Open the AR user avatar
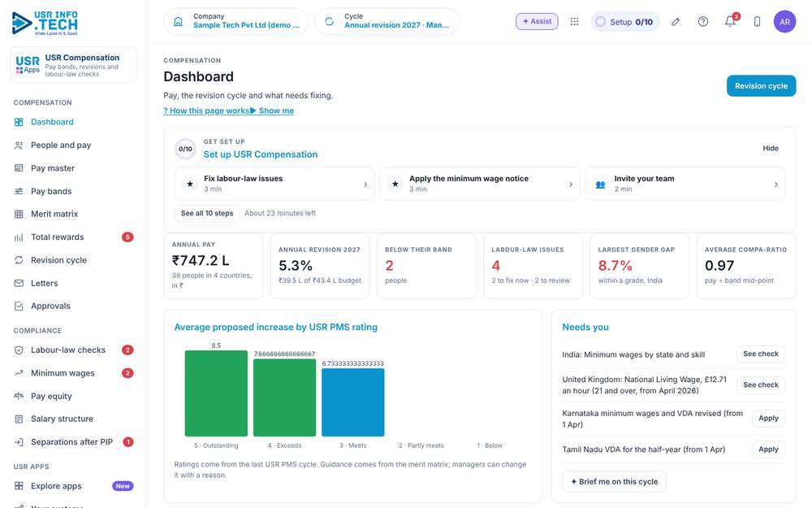This screenshot has width=812, height=508. (784, 22)
